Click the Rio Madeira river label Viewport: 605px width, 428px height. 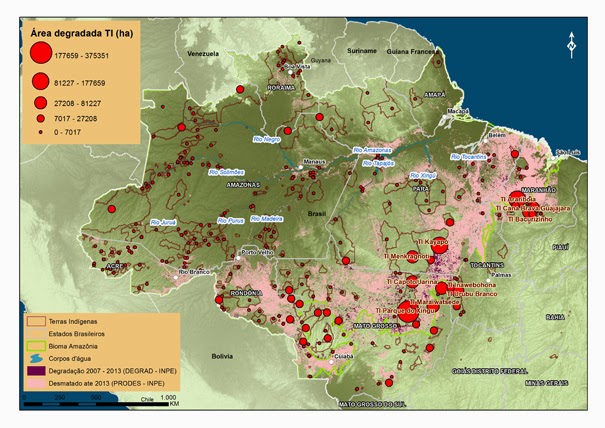267,219
